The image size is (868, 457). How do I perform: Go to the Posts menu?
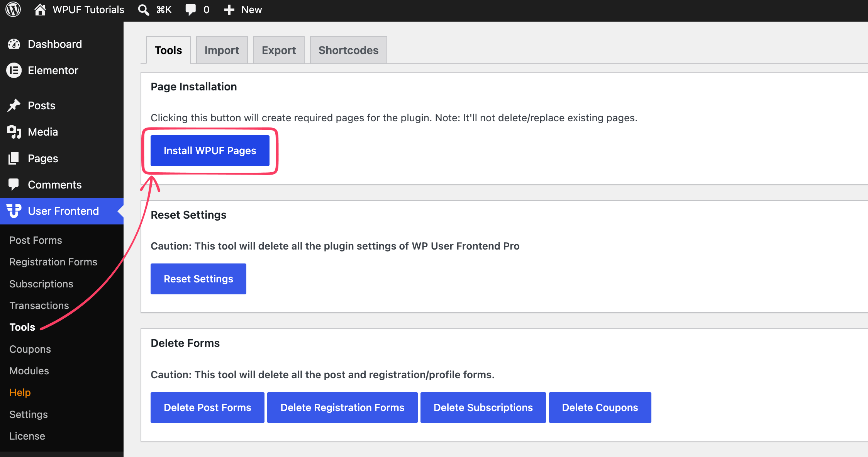(x=62, y=105)
